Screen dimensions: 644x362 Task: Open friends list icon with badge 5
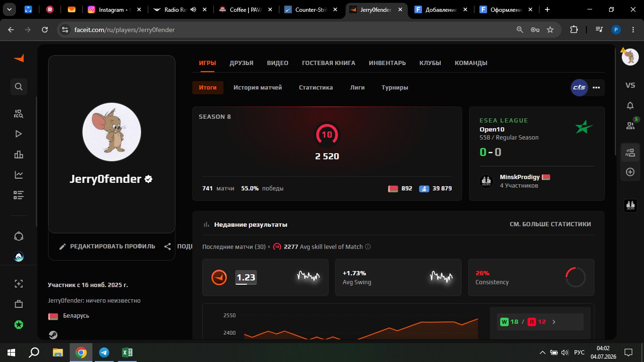(x=630, y=125)
